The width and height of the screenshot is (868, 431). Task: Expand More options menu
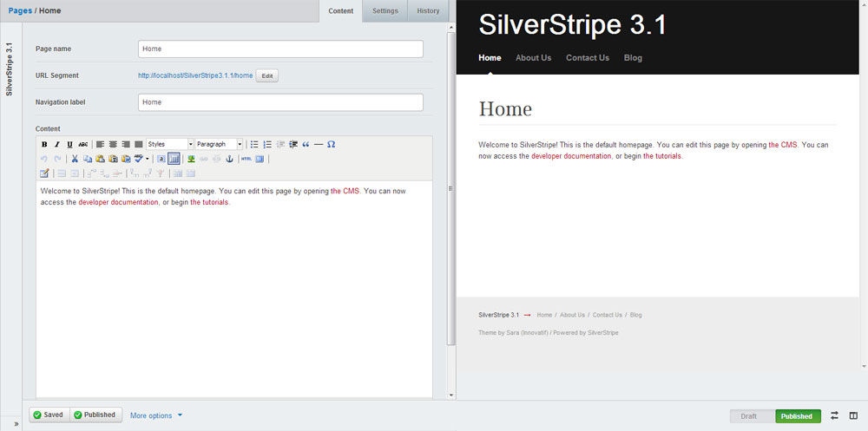[x=156, y=415]
